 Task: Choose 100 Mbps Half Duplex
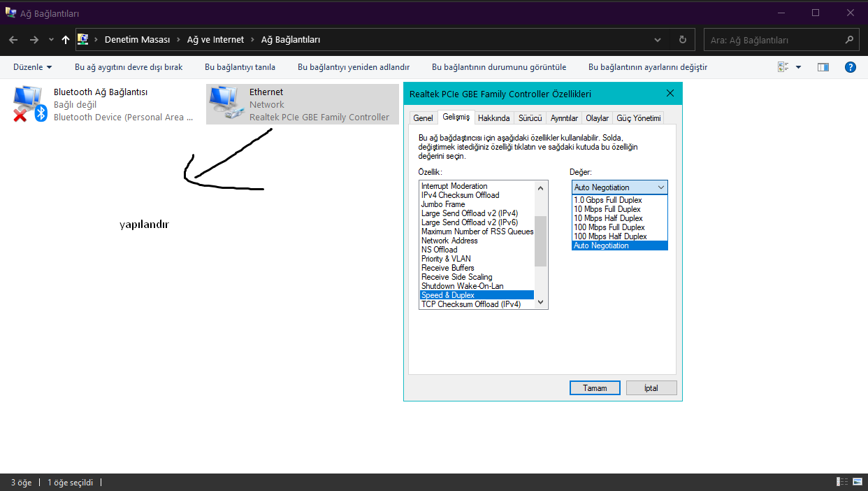pos(620,236)
